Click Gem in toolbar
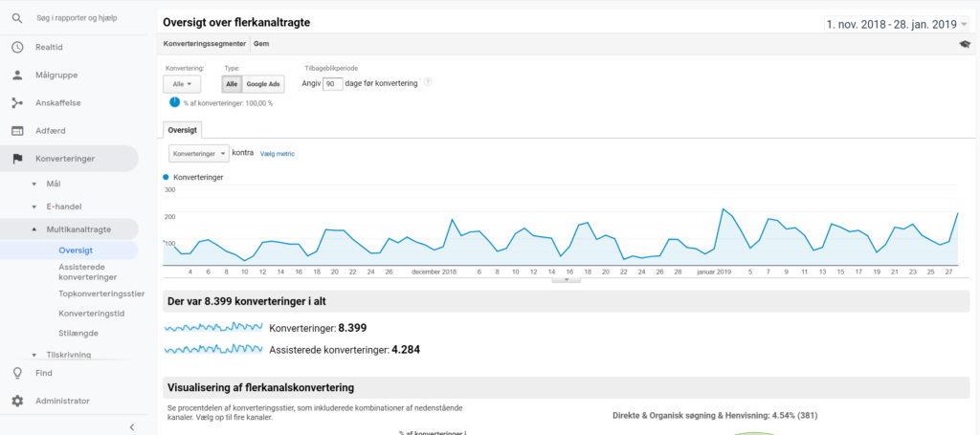980x435 pixels. 261,44
